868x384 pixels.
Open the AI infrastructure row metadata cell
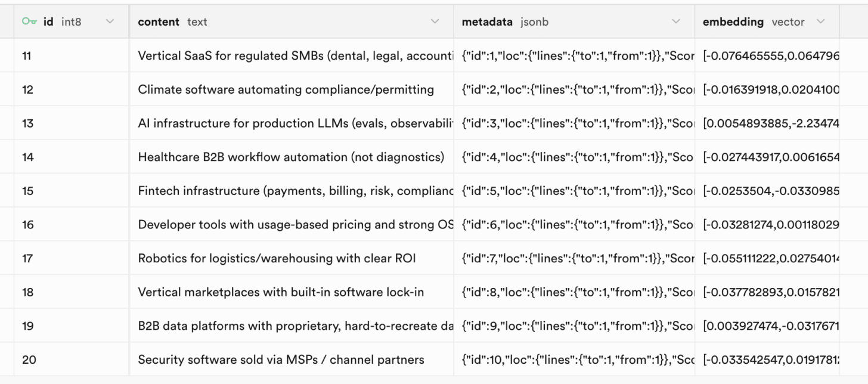click(x=572, y=122)
